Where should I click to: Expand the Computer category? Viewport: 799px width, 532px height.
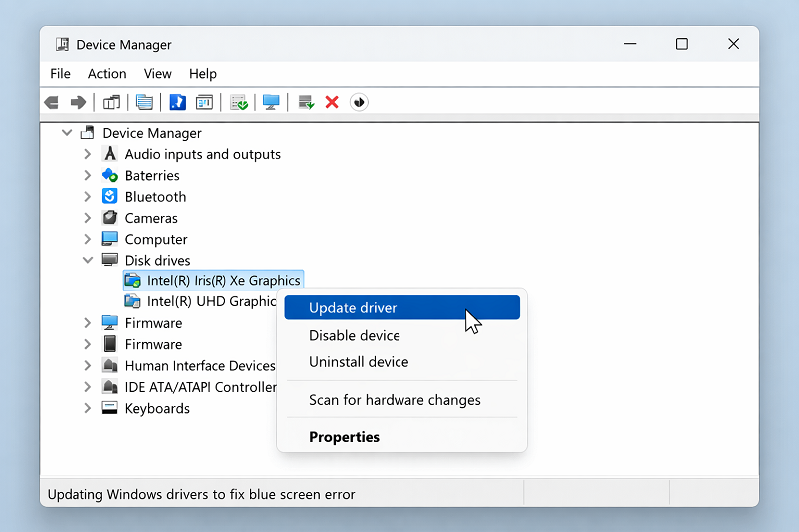88,239
